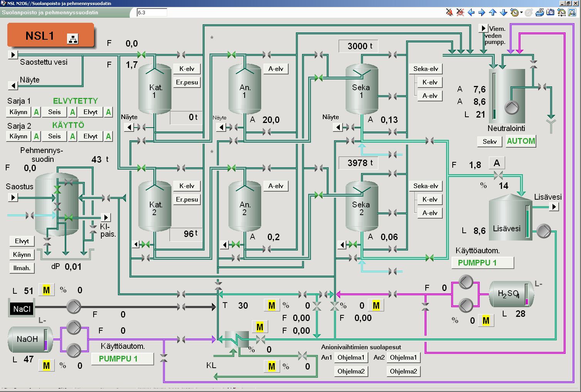Toggle the Lisävesi flow A mode box
Screen dimensions: 581x392
coord(497,163)
